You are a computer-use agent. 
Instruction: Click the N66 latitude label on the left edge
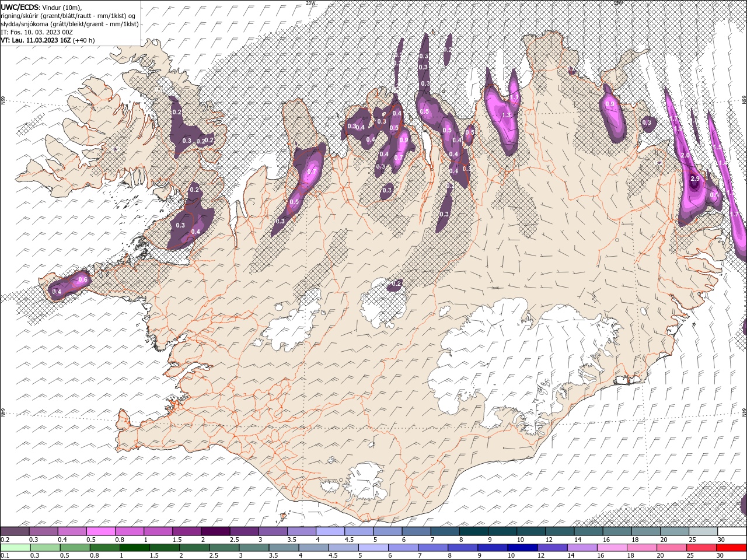tap(3, 101)
